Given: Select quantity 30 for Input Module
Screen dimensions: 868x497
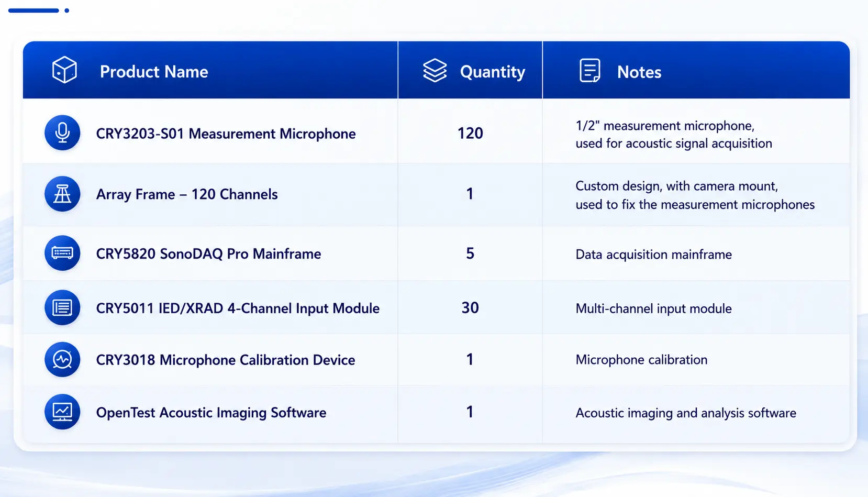Looking at the screenshot, I should (x=470, y=307).
